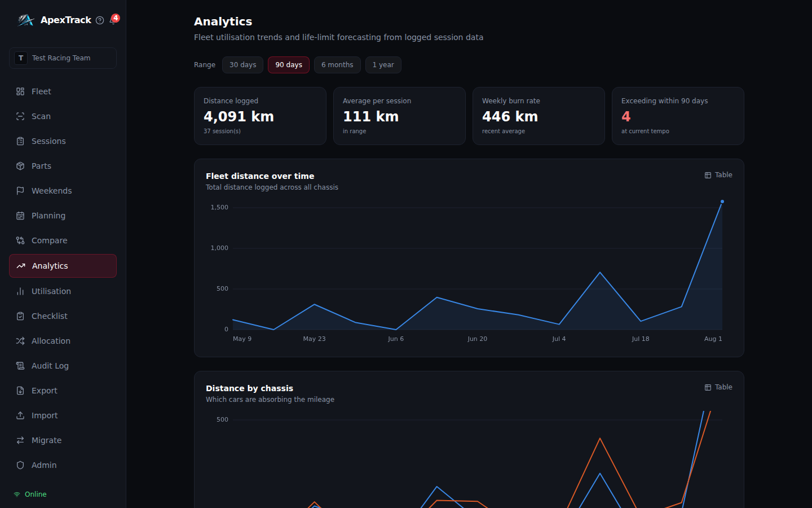Open the Scan link in sidebar

(x=63, y=116)
